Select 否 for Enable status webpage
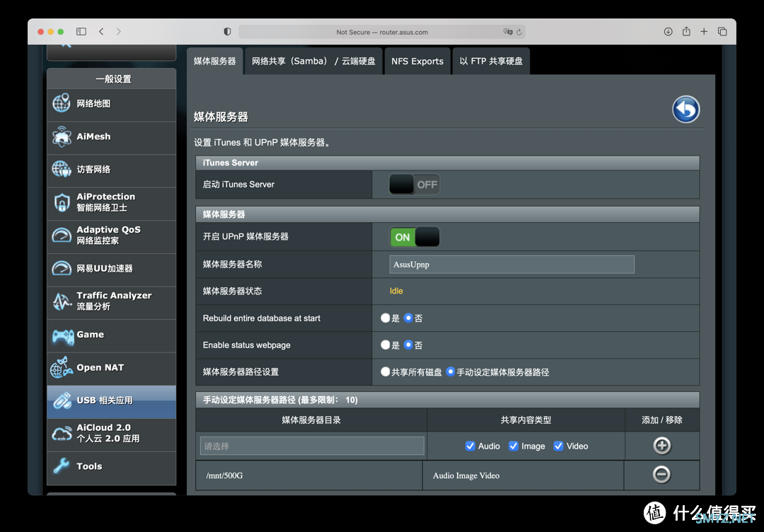 pos(408,345)
